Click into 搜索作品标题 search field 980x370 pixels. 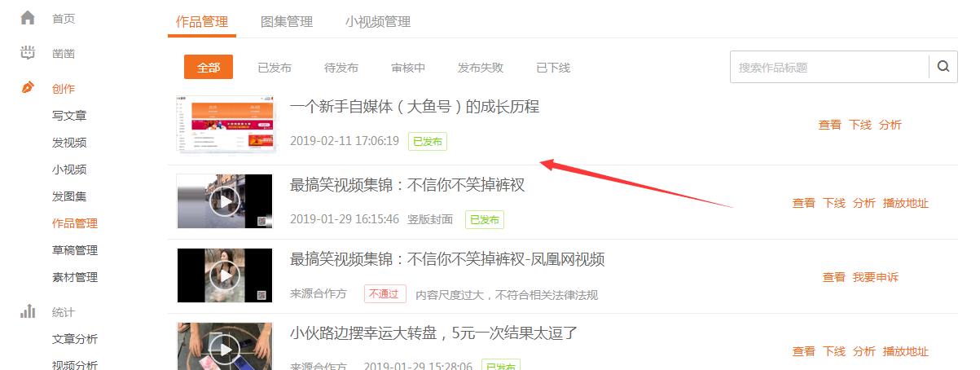(829, 67)
